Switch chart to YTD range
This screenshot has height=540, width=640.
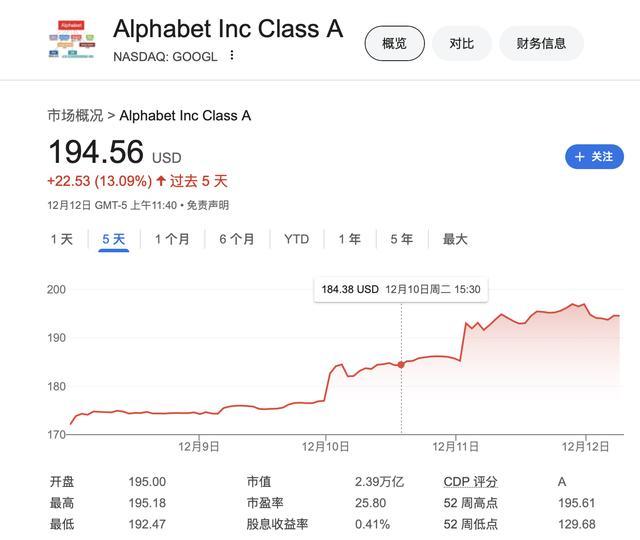click(297, 239)
